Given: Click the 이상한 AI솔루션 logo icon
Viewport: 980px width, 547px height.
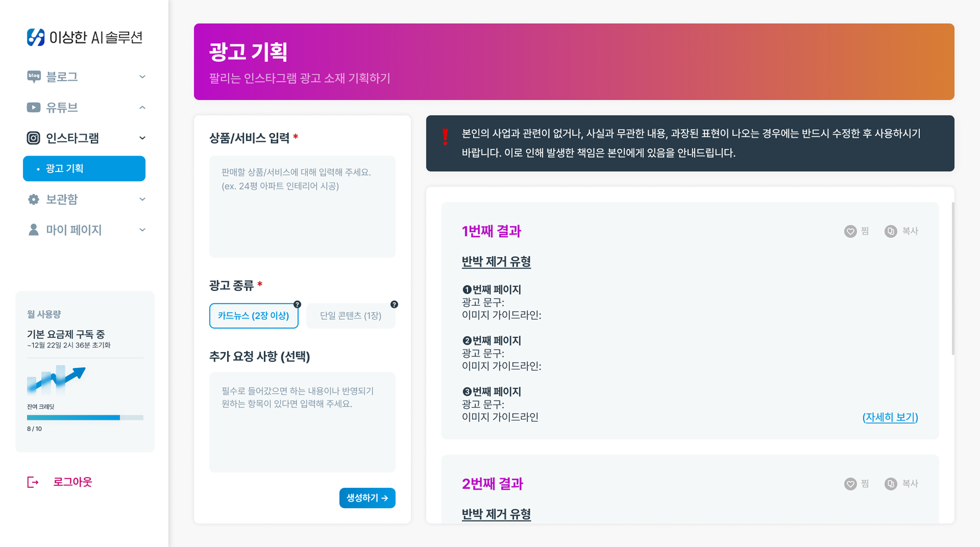Looking at the screenshot, I should [x=36, y=37].
